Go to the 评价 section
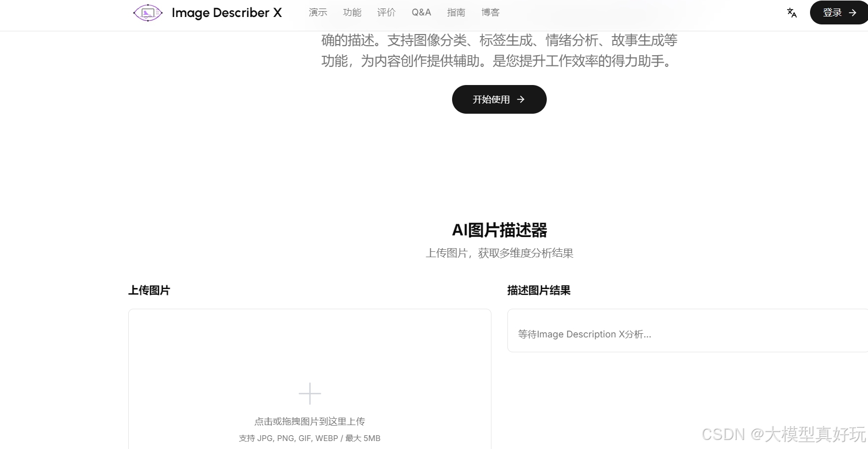This screenshot has width=868, height=449. [x=387, y=12]
